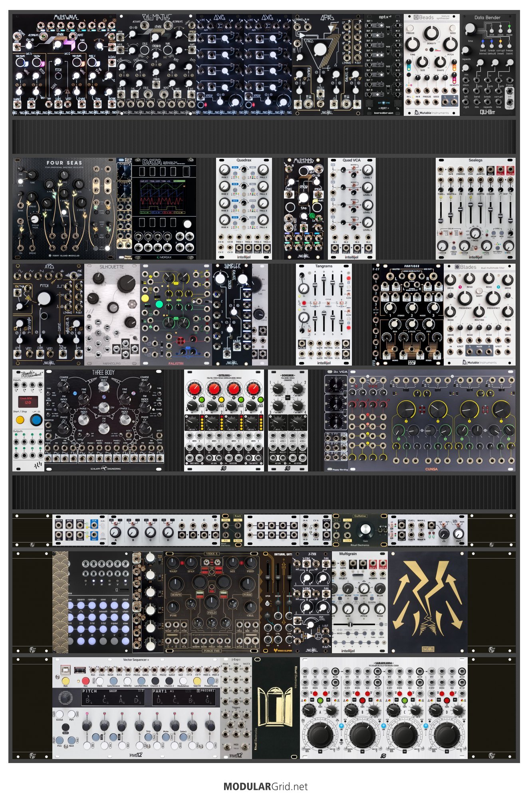
Task: Click the Mordax DATA oscilloscope screen
Action: click(x=162, y=196)
